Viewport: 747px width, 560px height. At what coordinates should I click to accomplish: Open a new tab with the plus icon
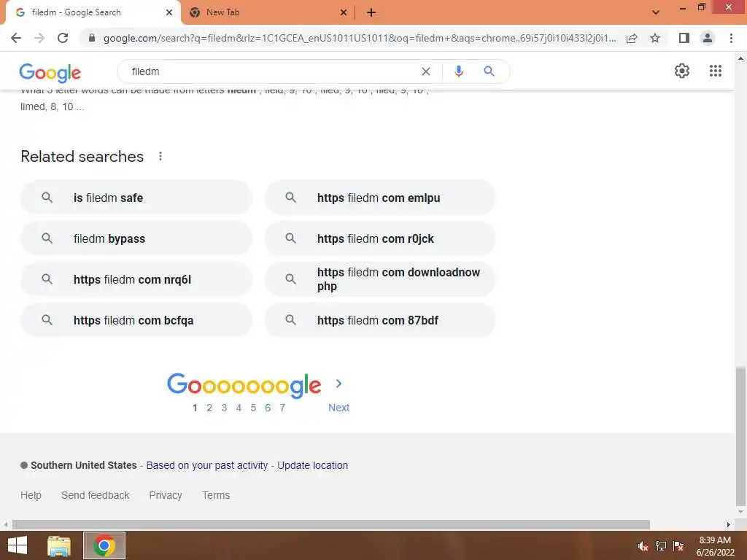[371, 12]
